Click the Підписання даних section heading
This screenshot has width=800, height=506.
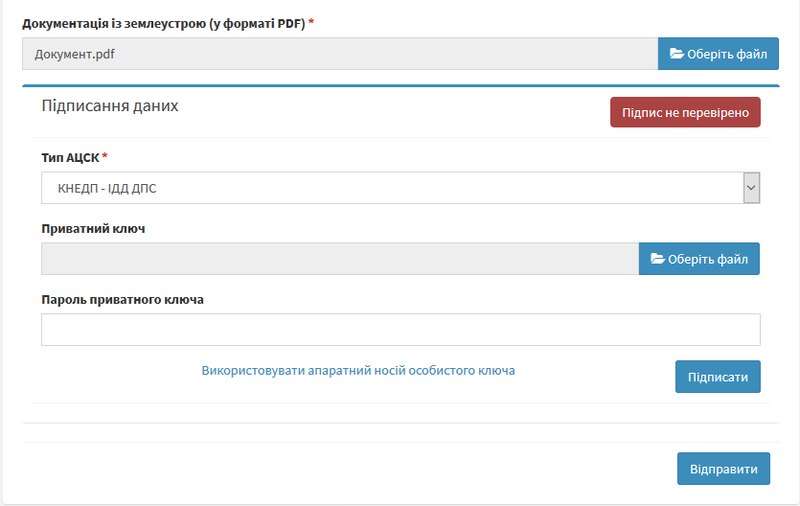pos(110,106)
